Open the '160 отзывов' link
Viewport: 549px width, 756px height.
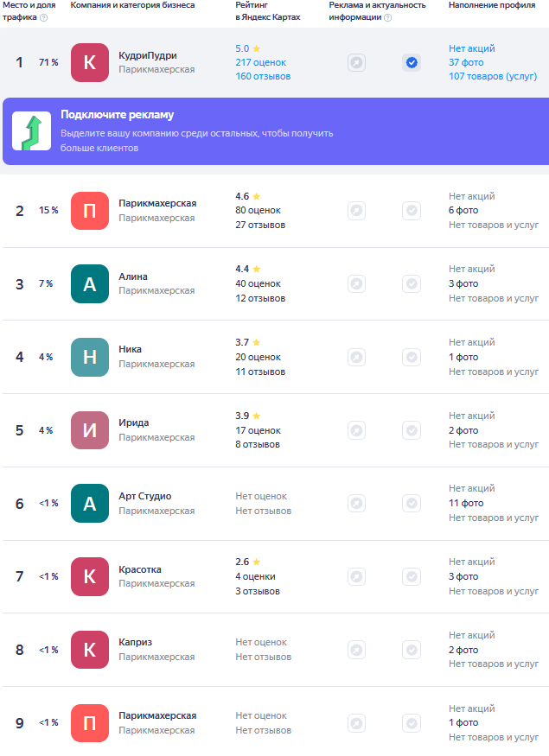point(263,76)
